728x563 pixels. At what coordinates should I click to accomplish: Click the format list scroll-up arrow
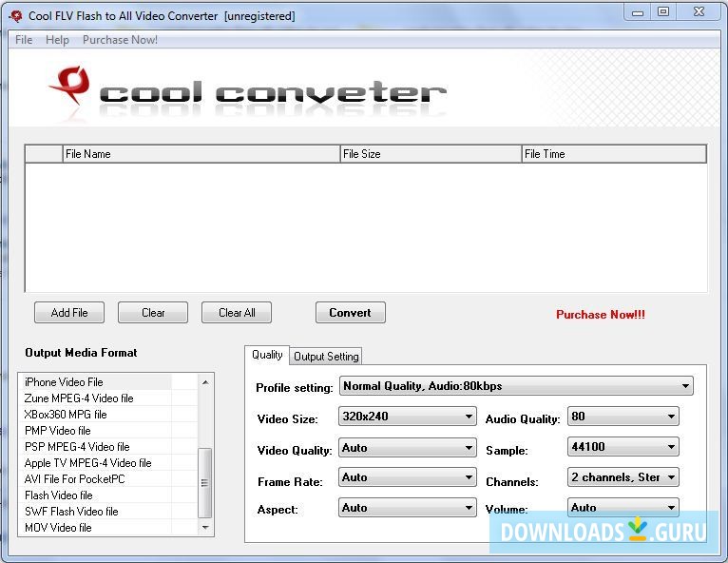(x=205, y=382)
